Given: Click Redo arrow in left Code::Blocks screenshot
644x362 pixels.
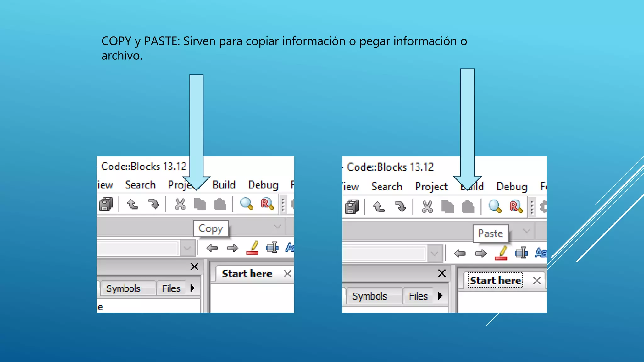Looking at the screenshot, I should coord(153,204).
